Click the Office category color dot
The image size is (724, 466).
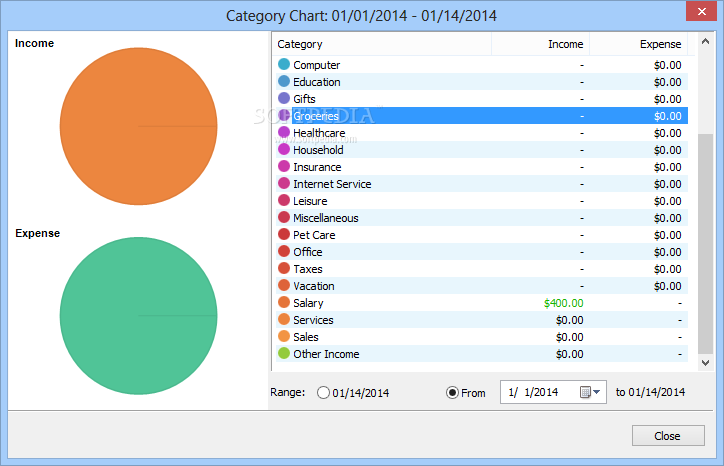(284, 251)
